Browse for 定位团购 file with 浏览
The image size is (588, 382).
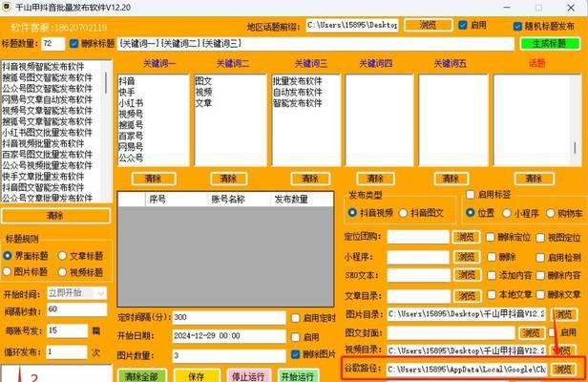click(466, 237)
